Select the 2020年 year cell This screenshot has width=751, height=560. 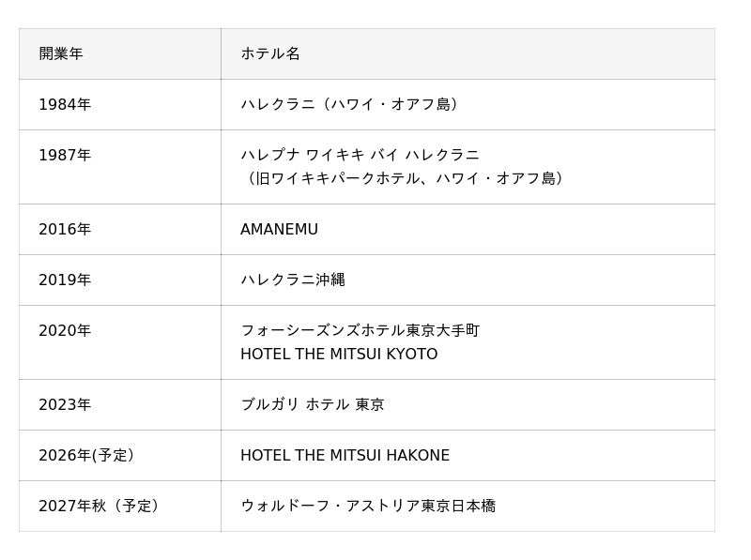[x=65, y=330]
